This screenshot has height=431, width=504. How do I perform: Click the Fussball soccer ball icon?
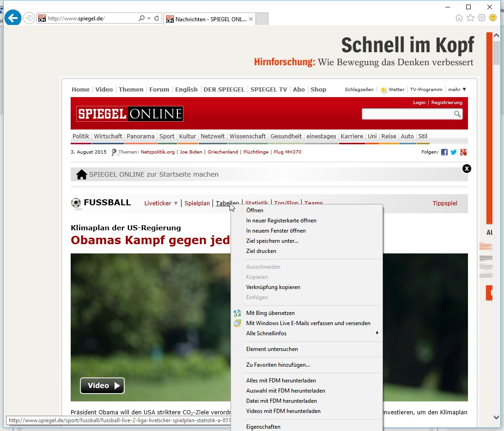click(76, 203)
